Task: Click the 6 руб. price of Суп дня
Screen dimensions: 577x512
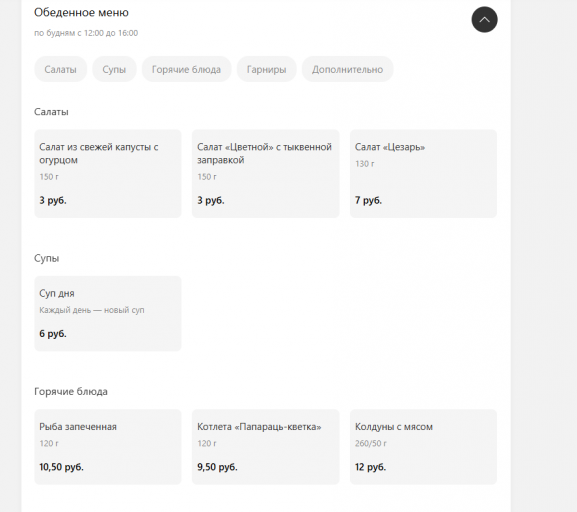Action: click(x=53, y=333)
